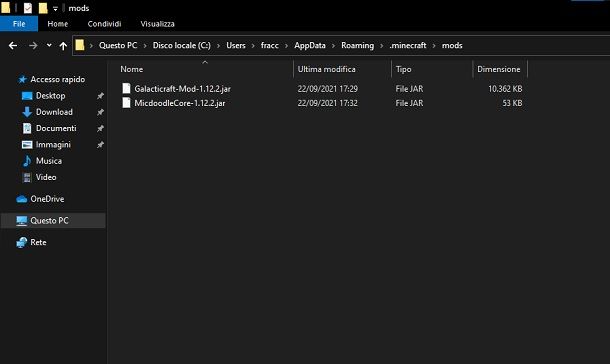Go back with the left arrow button
This screenshot has width=610, height=364.
13,46
